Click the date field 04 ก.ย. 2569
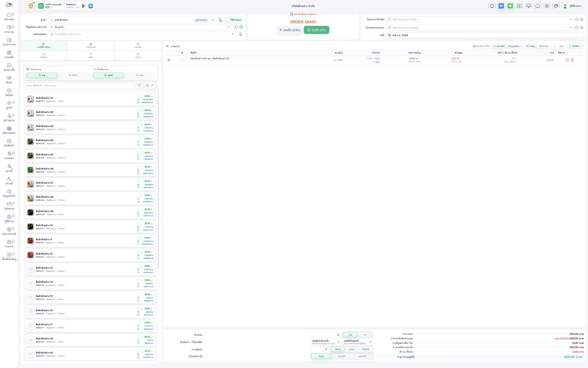This screenshot has width=588, height=368. (x=484, y=35)
